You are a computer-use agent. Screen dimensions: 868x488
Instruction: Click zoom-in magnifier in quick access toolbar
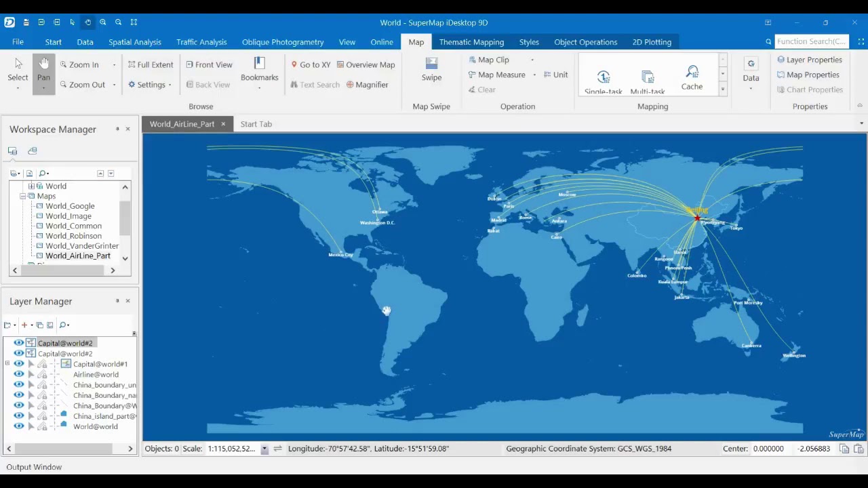pyautogui.click(x=103, y=22)
